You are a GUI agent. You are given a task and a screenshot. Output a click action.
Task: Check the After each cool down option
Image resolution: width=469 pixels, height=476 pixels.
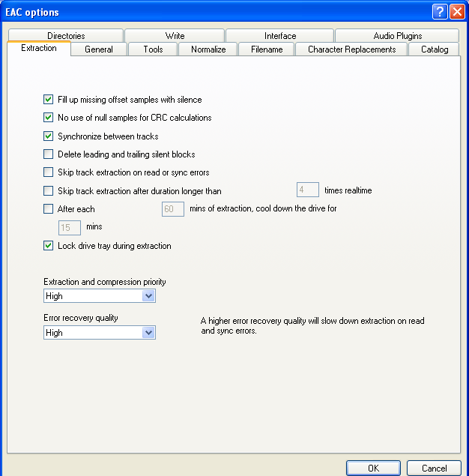coord(49,209)
